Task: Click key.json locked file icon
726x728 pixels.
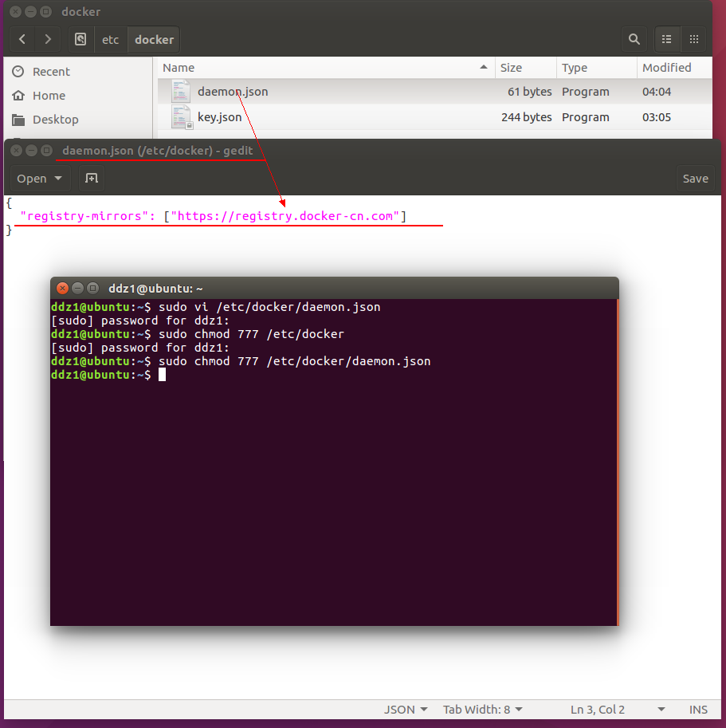Action: click(x=182, y=117)
